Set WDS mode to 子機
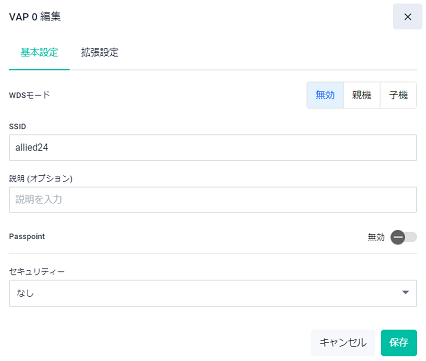The image size is (426, 361). (398, 95)
